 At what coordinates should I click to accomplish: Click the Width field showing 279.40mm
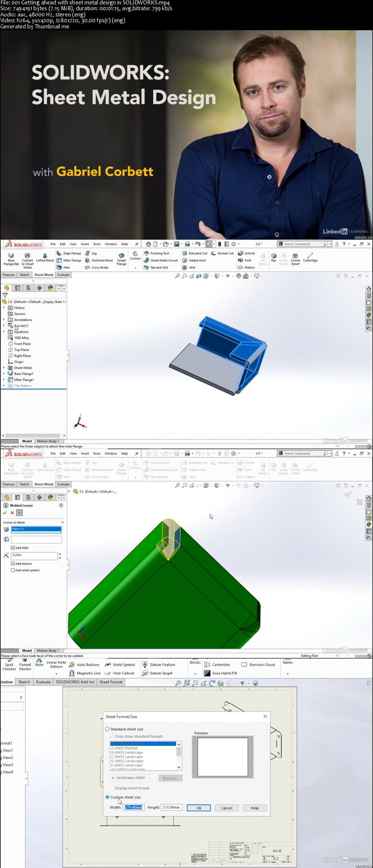click(x=133, y=807)
